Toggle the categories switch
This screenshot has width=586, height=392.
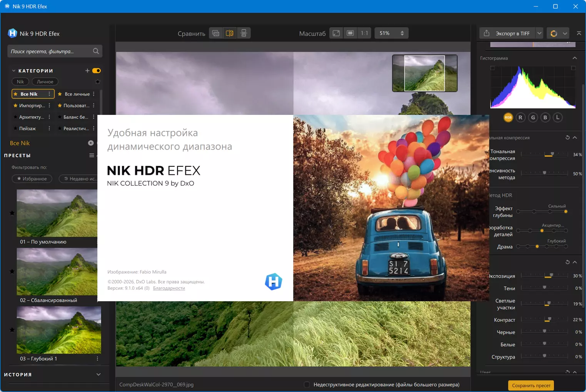coord(97,71)
